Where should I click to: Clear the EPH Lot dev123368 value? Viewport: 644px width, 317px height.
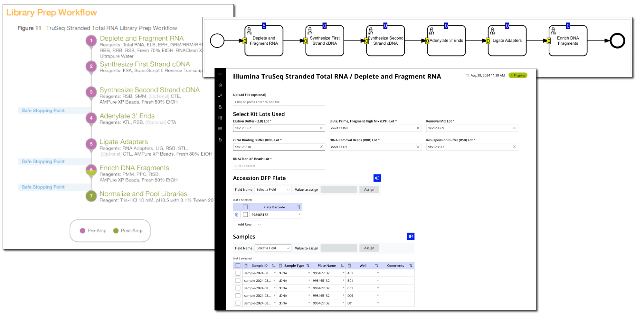pyautogui.click(x=418, y=128)
